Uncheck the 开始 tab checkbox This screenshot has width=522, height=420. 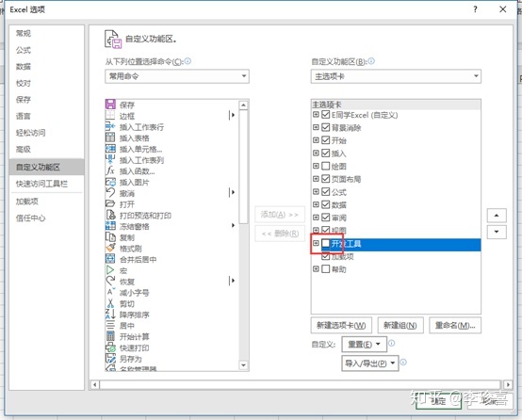click(x=326, y=140)
